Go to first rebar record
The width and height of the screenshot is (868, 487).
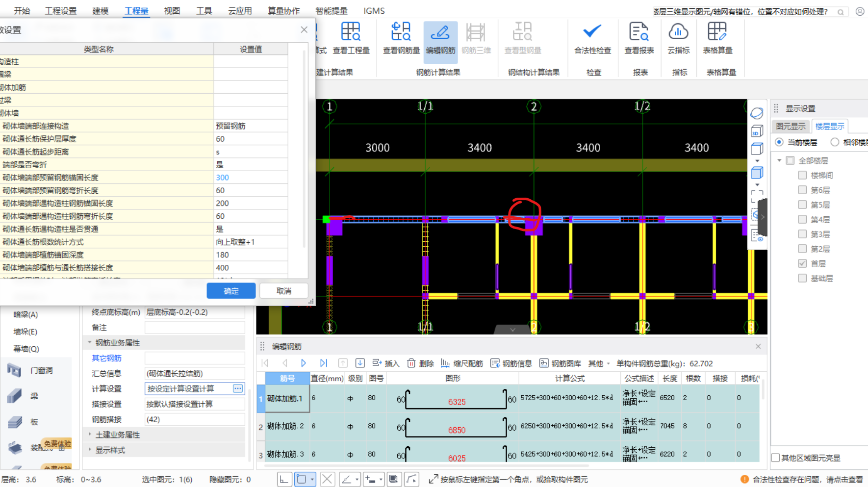pyautogui.click(x=265, y=363)
